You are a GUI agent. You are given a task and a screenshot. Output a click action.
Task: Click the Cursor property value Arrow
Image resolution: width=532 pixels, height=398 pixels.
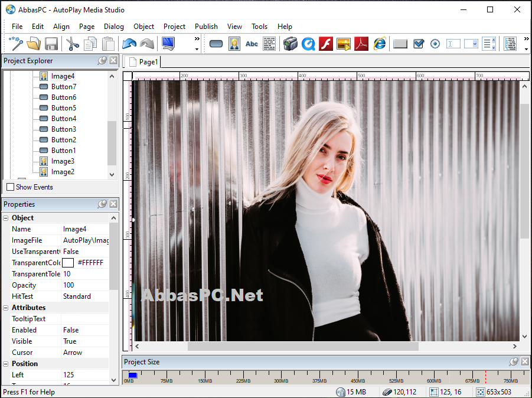click(x=85, y=352)
